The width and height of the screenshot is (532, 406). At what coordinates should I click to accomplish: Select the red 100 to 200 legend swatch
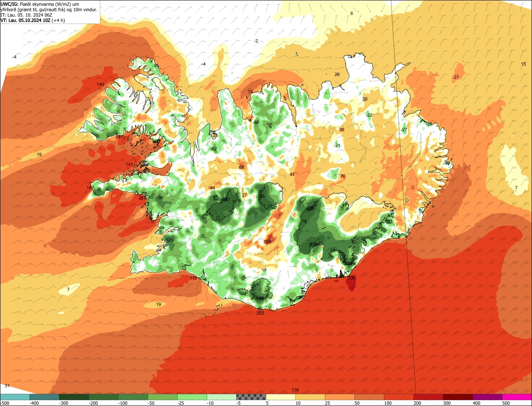click(399, 397)
